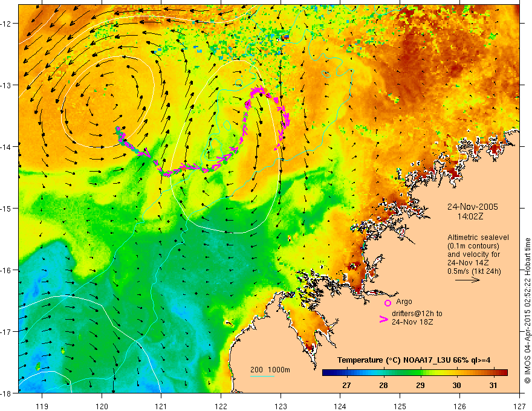Click the '(0.1m contours)' caption line
Viewport: 532px width, 411px height.
[x=473, y=246]
